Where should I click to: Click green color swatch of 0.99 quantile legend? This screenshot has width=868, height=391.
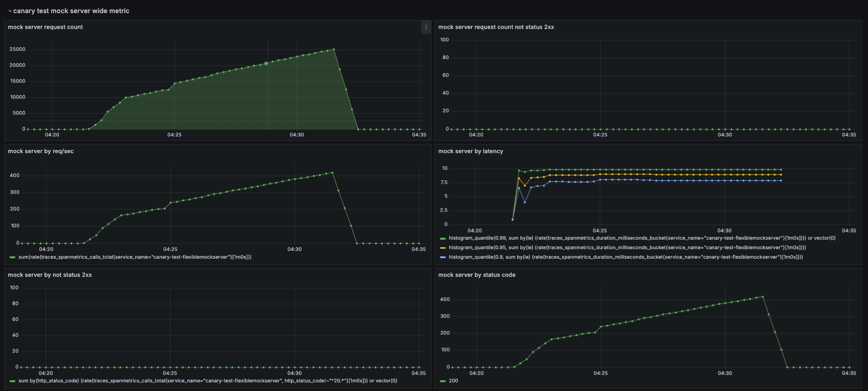443,238
